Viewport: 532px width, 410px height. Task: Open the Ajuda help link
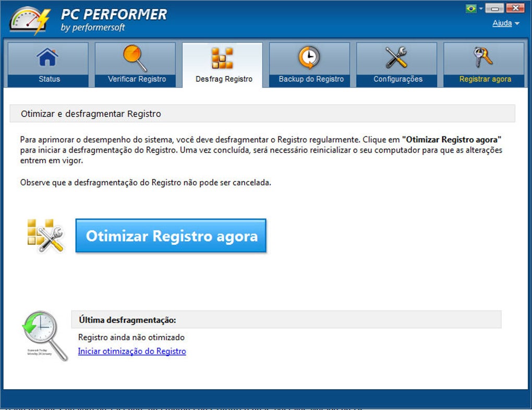(x=502, y=23)
